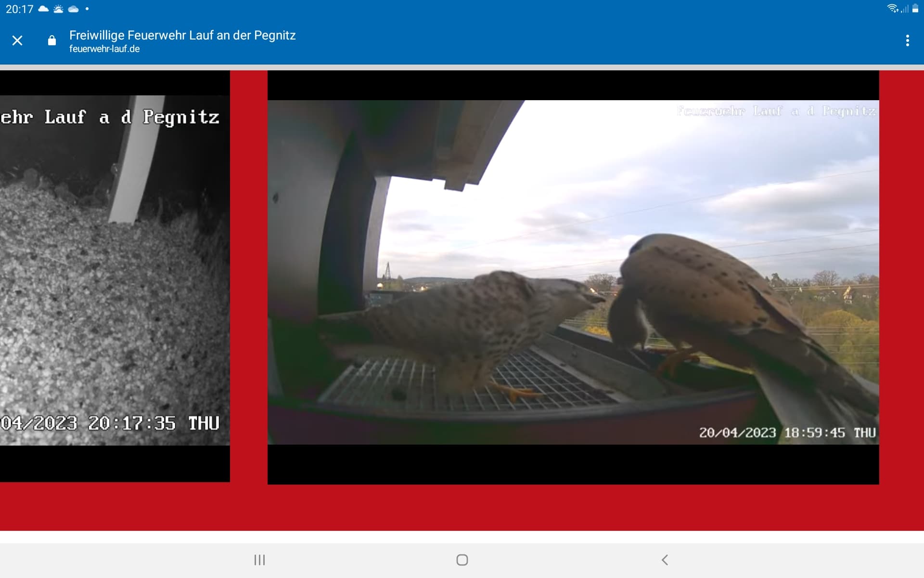Image resolution: width=924 pixels, height=578 pixels.
Task: Tap the battery status icon
Action: tap(915, 9)
